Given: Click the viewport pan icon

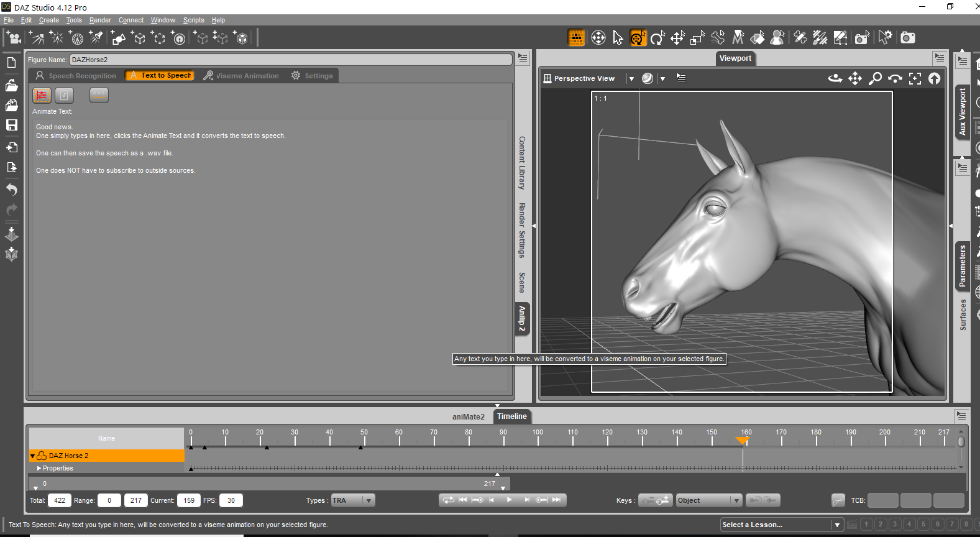Looking at the screenshot, I should [855, 78].
